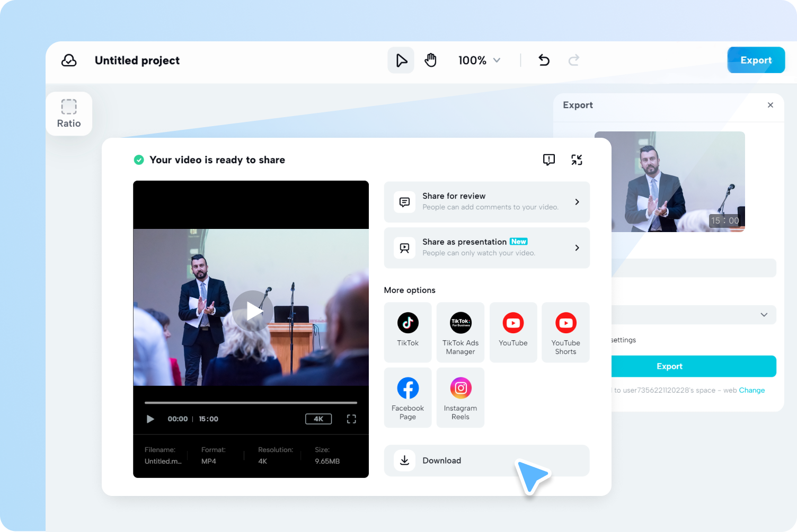Click the video progress bar

[251, 403]
